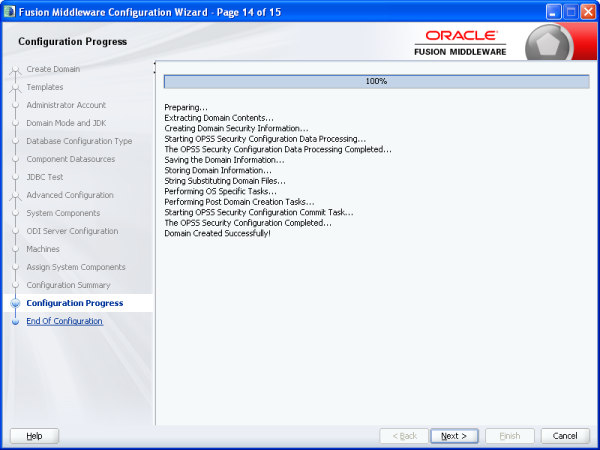
Task: Click the End Of Configuration bullet icon
Action: [15, 322]
